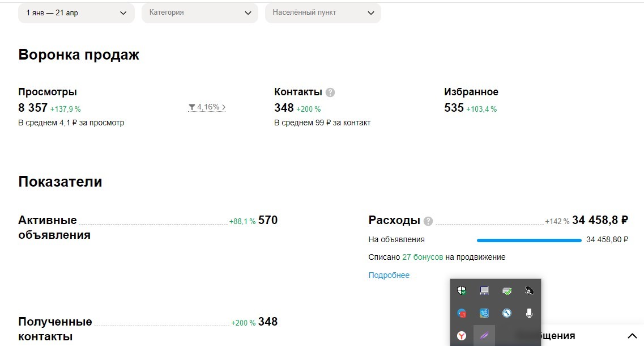Click the Активные объявления label
Viewport: 644px width, 346px height.
point(54,227)
